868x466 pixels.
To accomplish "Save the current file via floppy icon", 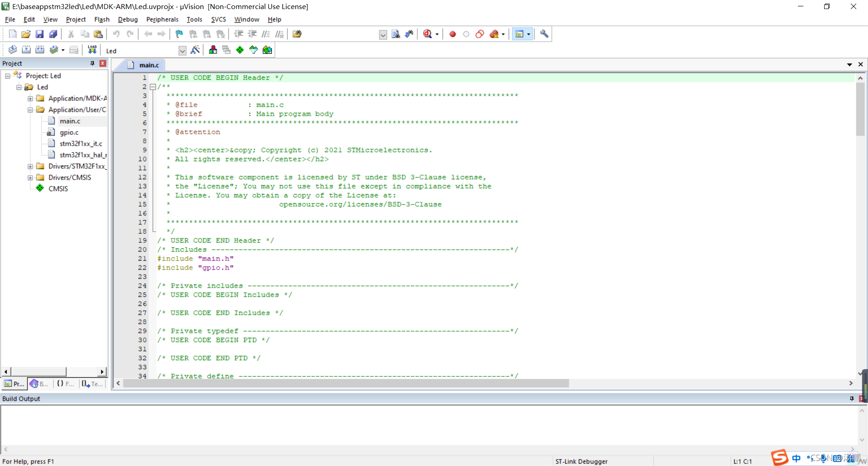I will pyautogui.click(x=40, y=34).
